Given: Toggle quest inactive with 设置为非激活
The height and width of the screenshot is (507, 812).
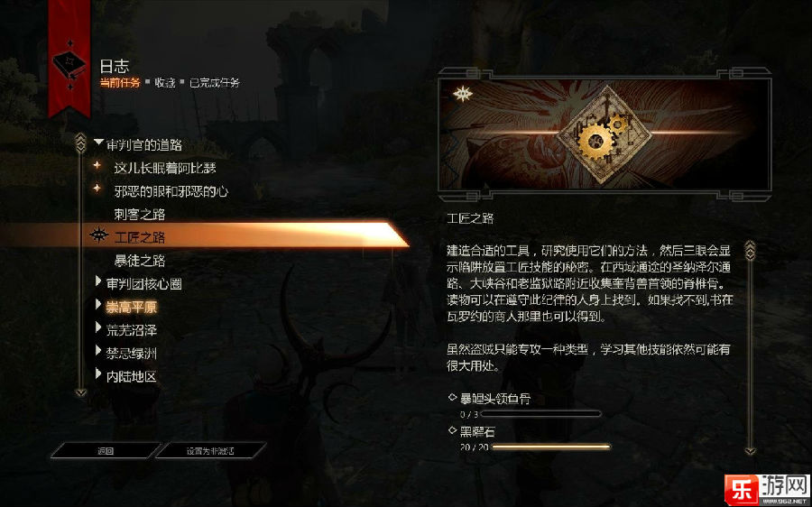Looking at the screenshot, I should coord(210,451).
